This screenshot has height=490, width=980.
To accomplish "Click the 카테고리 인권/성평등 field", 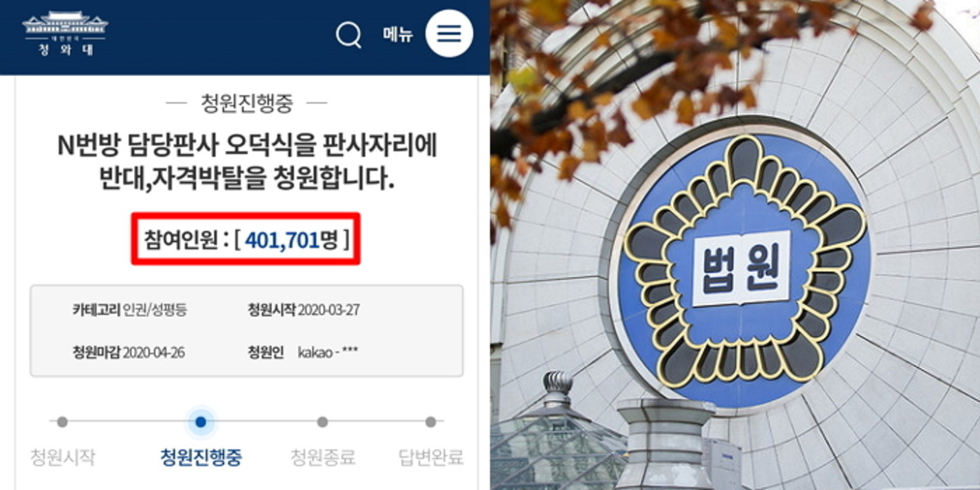I will click(x=128, y=310).
